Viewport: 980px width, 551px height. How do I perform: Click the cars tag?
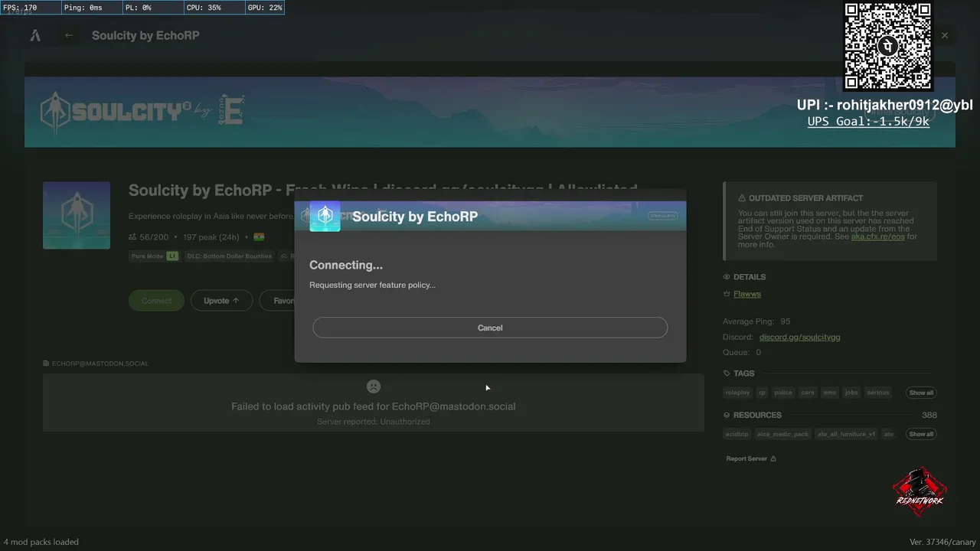[x=808, y=393]
